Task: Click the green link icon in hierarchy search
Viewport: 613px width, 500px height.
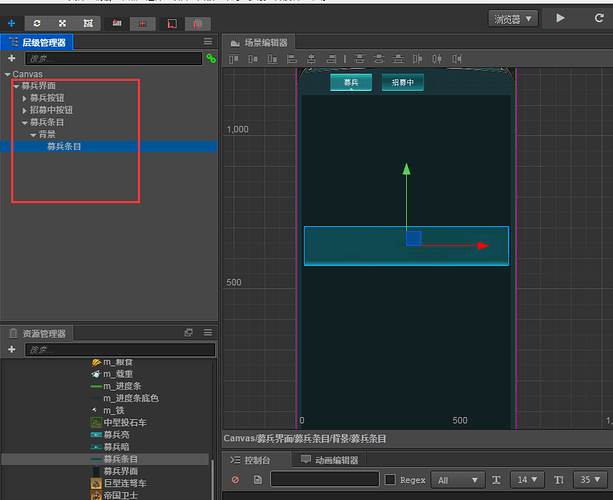Action: 210,59
